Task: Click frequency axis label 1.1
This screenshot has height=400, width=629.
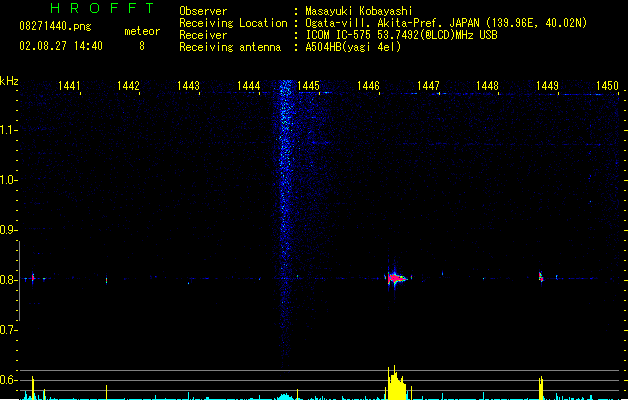Action: 8,130
